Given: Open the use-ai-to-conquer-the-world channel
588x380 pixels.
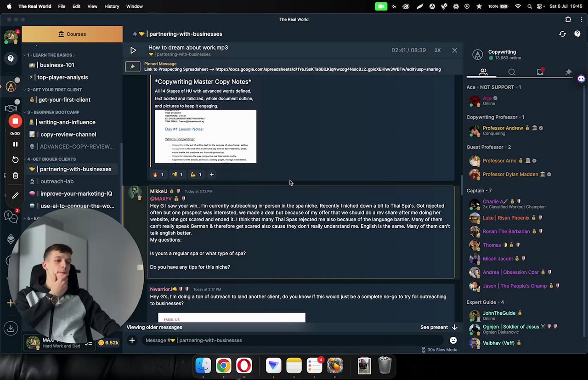Looking at the screenshot, I should click(x=72, y=206).
